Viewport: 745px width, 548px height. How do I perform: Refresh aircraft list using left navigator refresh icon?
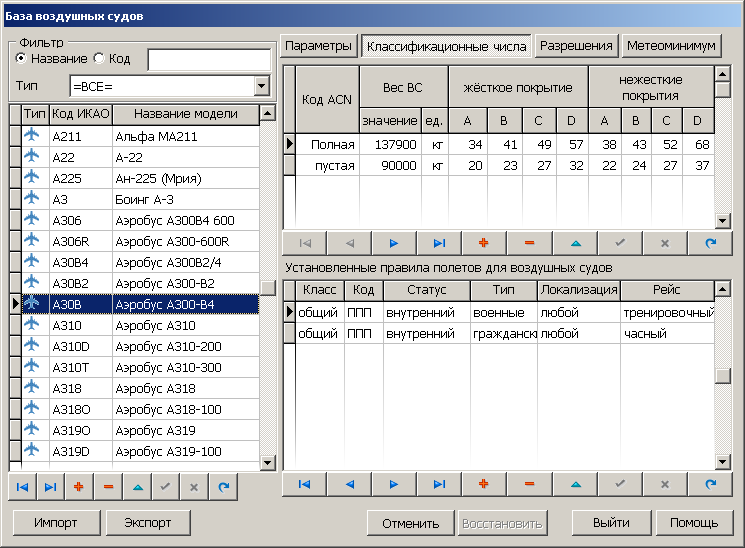pos(223,487)
